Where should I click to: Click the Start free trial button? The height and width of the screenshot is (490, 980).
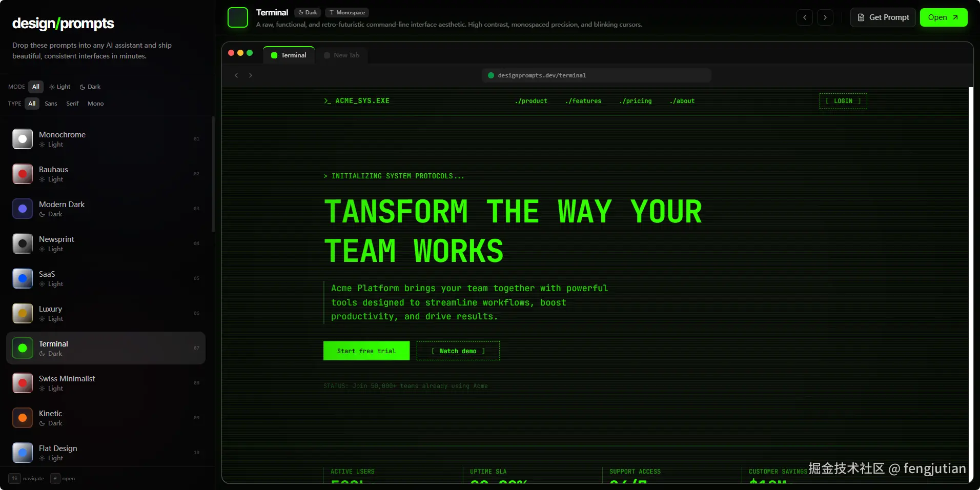coord(366,351)
